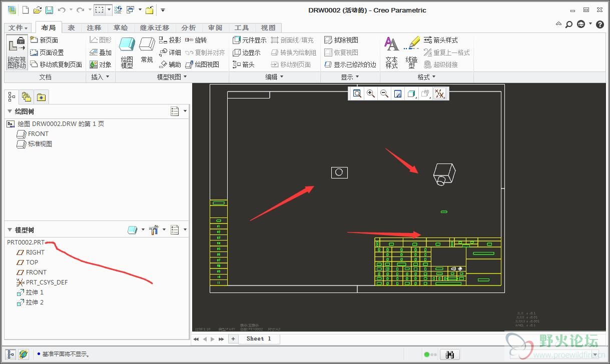Select PRT_CSYS_DEF in model tree
Screen dimensions: 610x364
click(43, 282)
